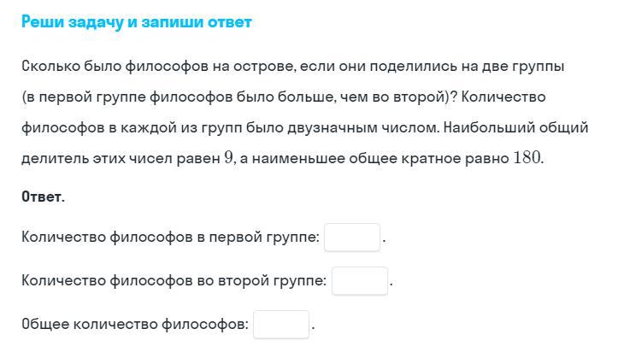The width and height of the screenshot is (618, 364).
Task: Focus the total philosophers count input field
Action: [x=280, y=325]
